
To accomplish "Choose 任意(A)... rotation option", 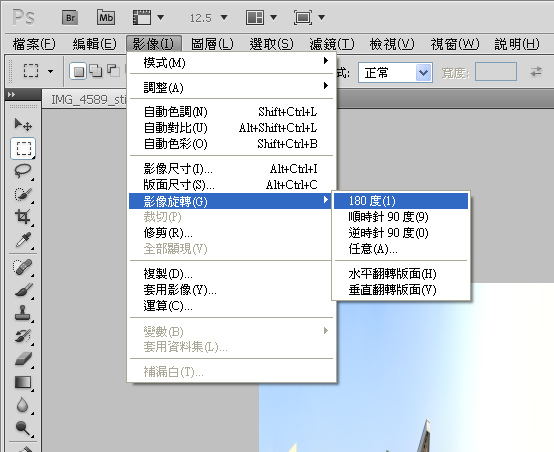I will coord(401,249).
